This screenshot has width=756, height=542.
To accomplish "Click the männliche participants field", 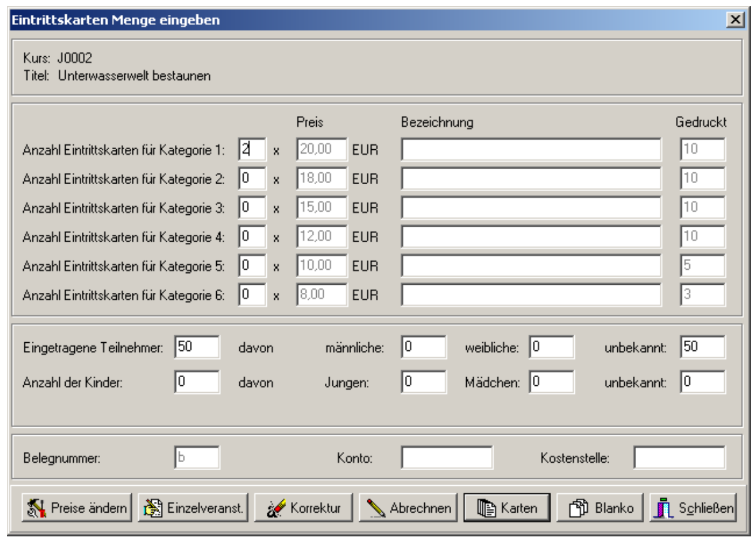I will tap(424, 348).
